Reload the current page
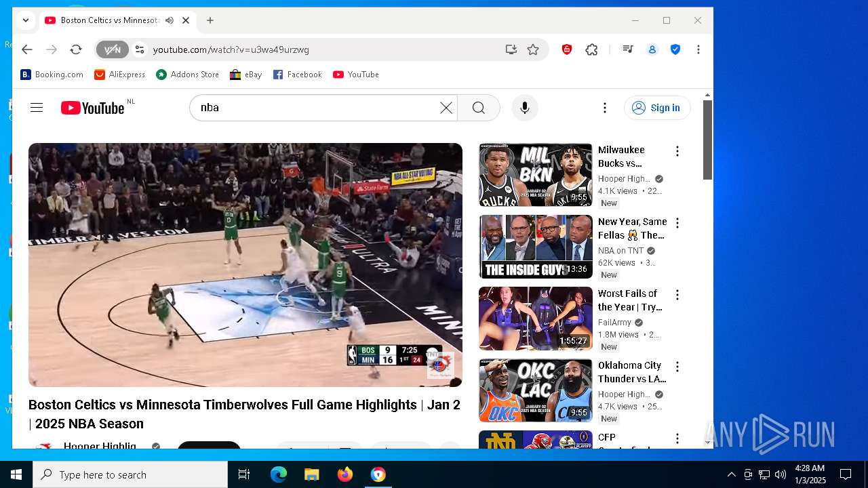Viewport: 868px width, 488px height. click(x=76, y=49)
